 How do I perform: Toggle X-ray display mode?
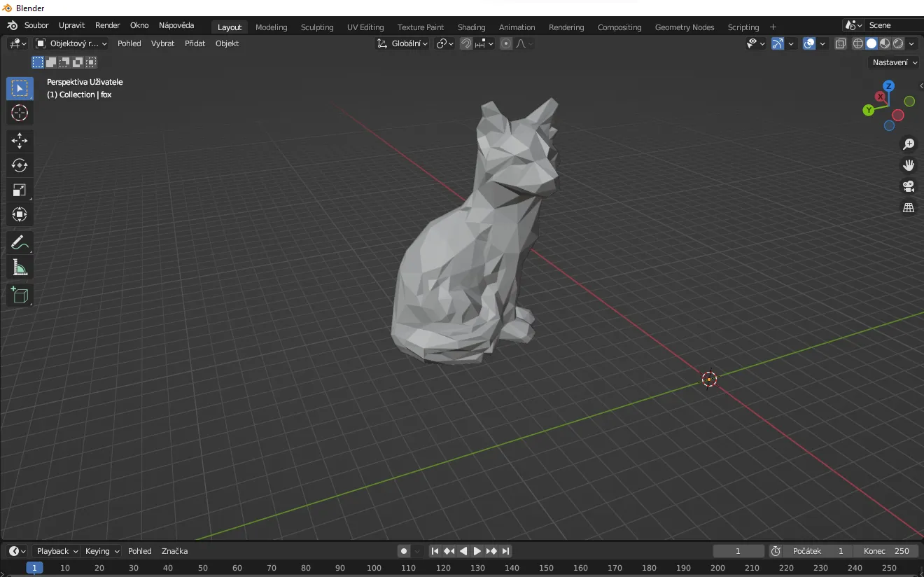tap(840, 43)
